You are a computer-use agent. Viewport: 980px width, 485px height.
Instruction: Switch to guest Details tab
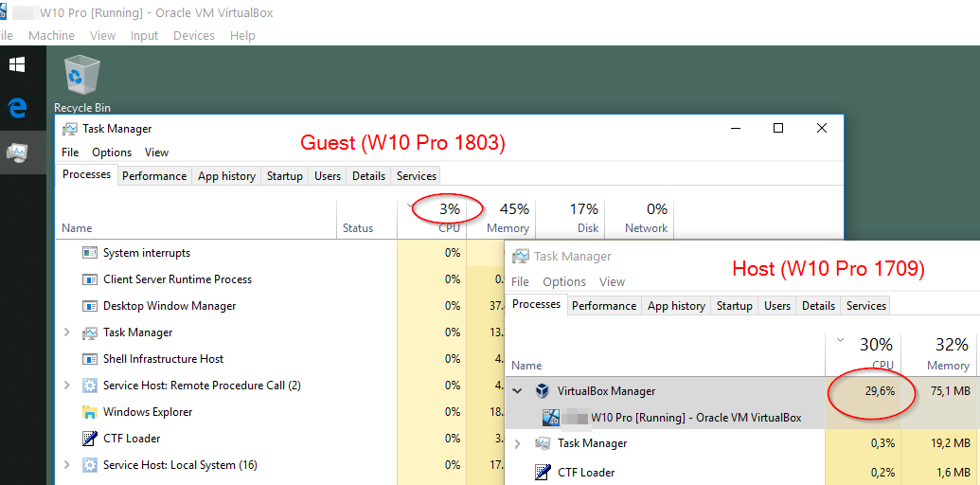click(x=368, y=176)
